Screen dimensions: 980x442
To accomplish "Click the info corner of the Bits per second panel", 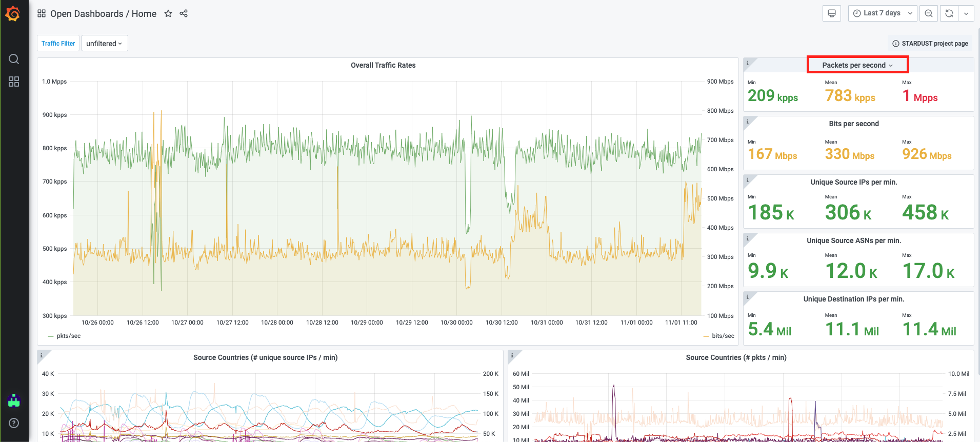I will point(748,122).
